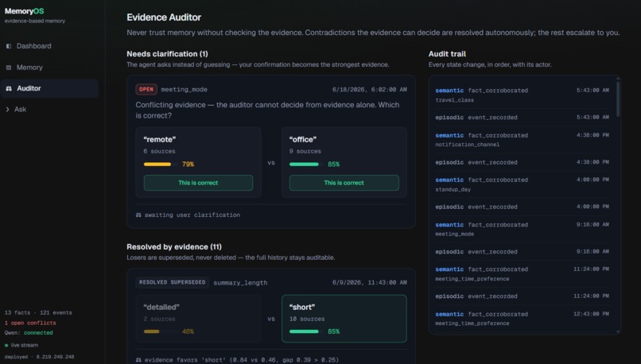Click the 6/9/2026, 11:43:00 AM timestamp
This screenshot has height=364, width=641.
[370, 282]
